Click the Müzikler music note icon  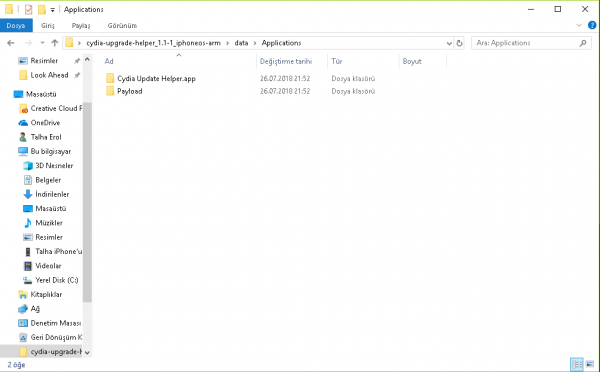[x=28, y=223]
